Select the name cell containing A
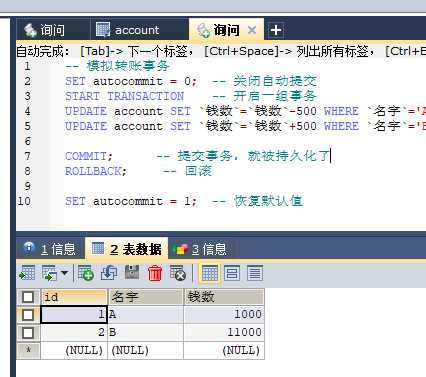 pyautogui.click(x=146, y=314)
